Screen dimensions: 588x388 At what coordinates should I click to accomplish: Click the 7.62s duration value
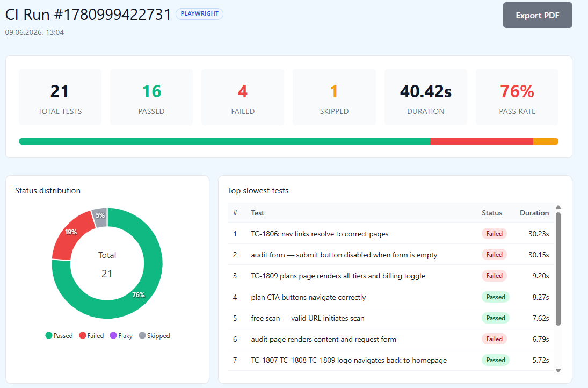pos(541,318)
